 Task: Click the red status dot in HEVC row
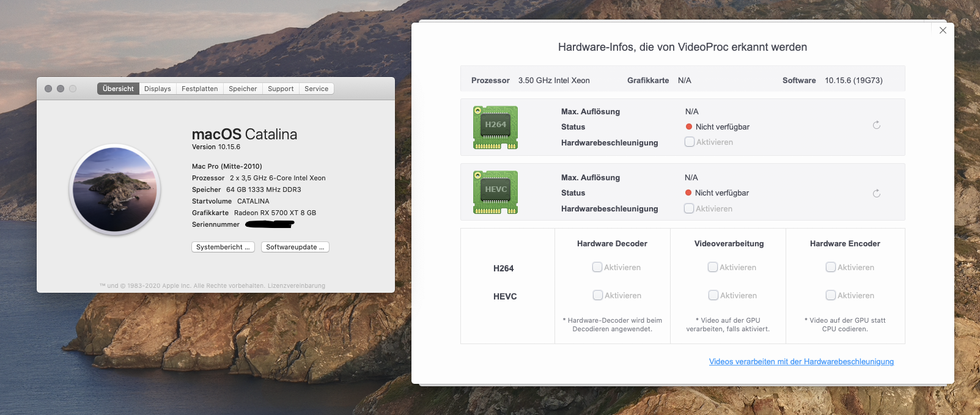(x=688, y=193)
